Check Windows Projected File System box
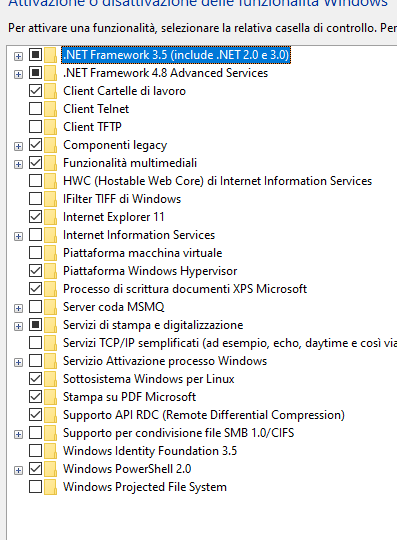 pyautogui.click(x=35, y=487)
